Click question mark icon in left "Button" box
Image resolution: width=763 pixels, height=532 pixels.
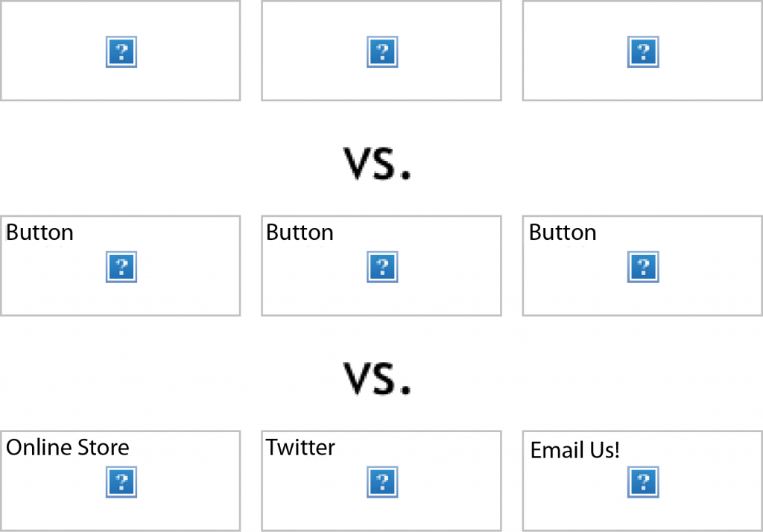121,267
